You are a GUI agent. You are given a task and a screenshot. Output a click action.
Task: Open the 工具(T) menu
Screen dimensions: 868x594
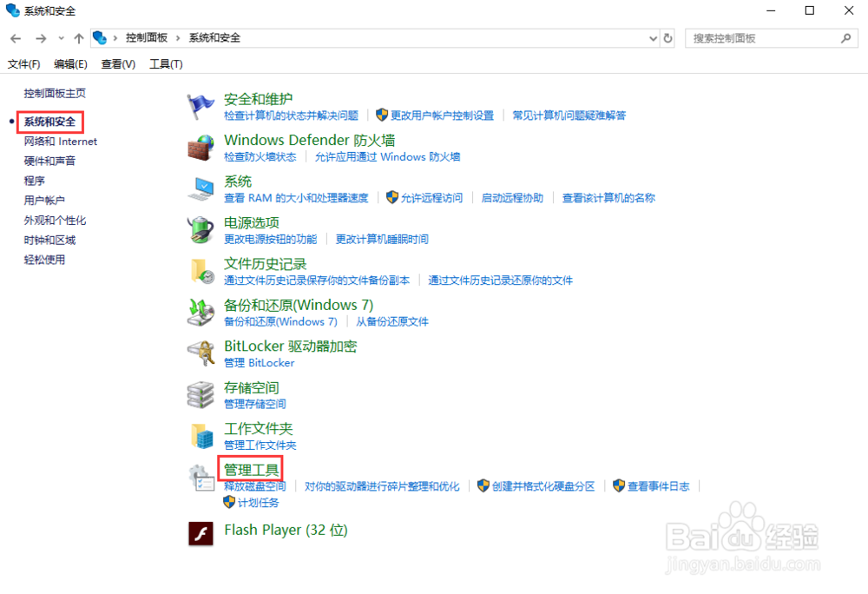point(166,64)
